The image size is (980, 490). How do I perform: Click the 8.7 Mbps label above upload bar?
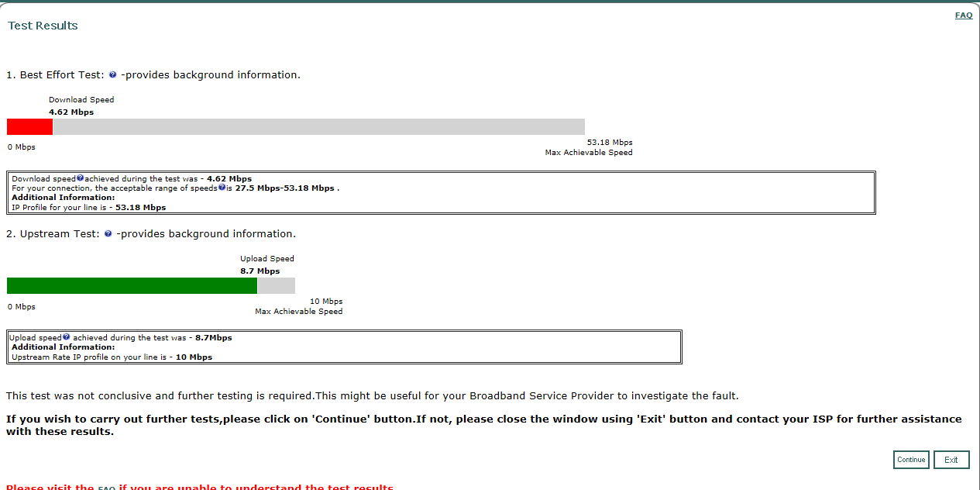260,271
